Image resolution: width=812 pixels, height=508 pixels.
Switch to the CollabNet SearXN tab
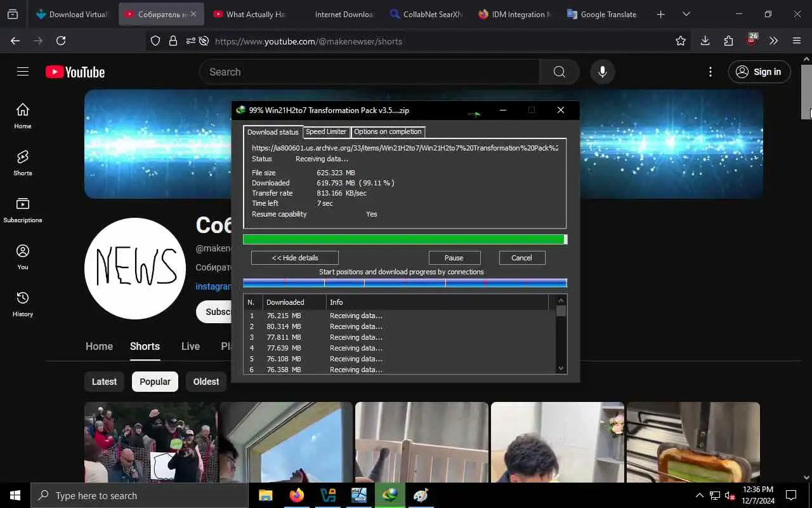[x=426, y=14]
